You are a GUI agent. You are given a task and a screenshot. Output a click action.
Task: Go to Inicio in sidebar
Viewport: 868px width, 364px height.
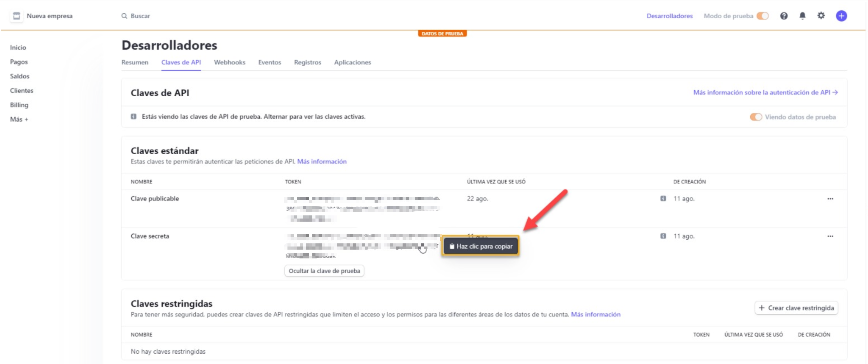[18, 48]
